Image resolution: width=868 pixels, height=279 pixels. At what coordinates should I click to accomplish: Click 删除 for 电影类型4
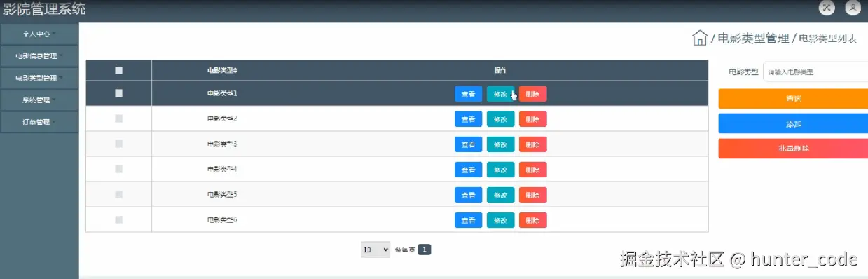[533, 170]
